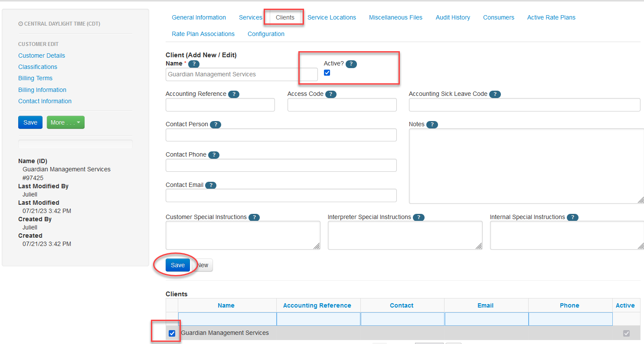644x344 pixels.
Task: Open help for Accounting Reference
Action: [234, 94]
